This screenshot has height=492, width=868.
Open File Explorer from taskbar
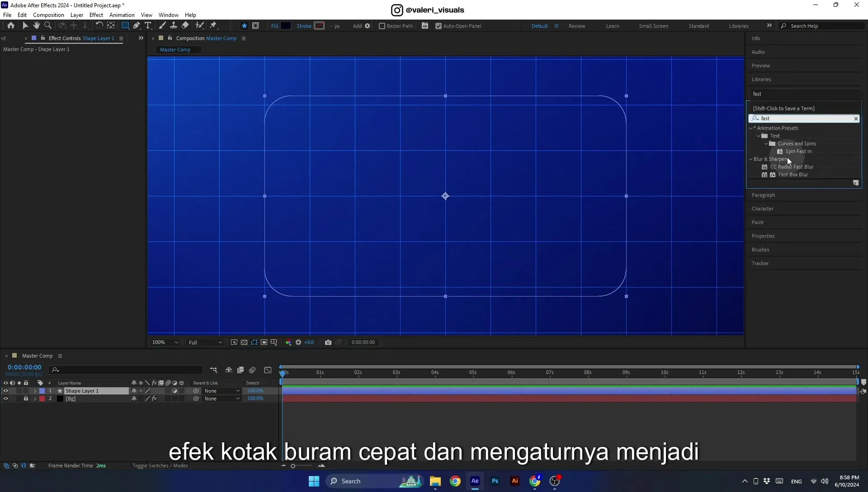click(435, 481)
